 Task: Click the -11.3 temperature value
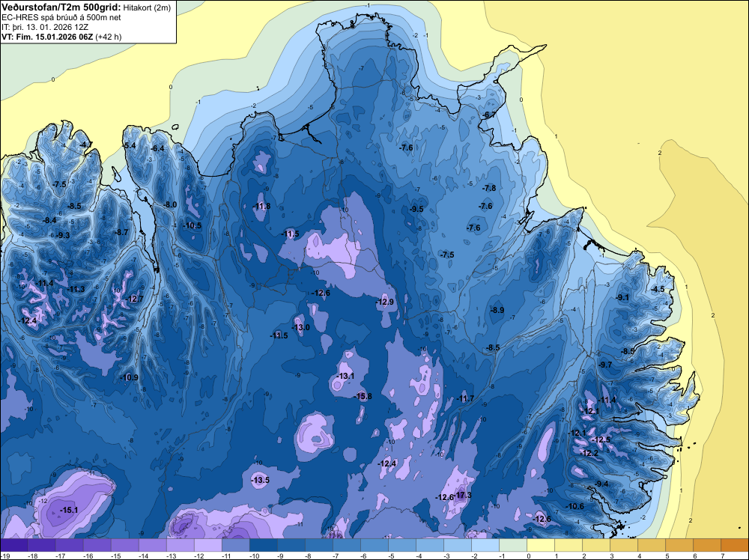pyautogui.click(x=76, y=289)
